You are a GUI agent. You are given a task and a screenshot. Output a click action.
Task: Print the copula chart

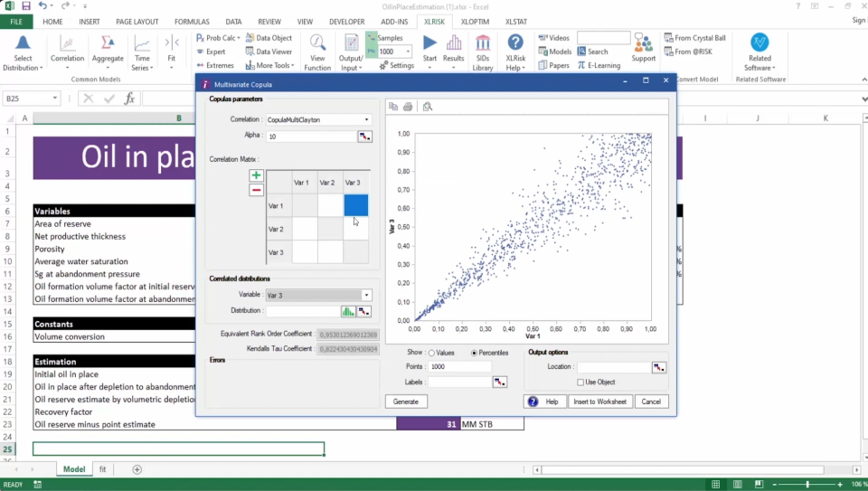(408, 107)
